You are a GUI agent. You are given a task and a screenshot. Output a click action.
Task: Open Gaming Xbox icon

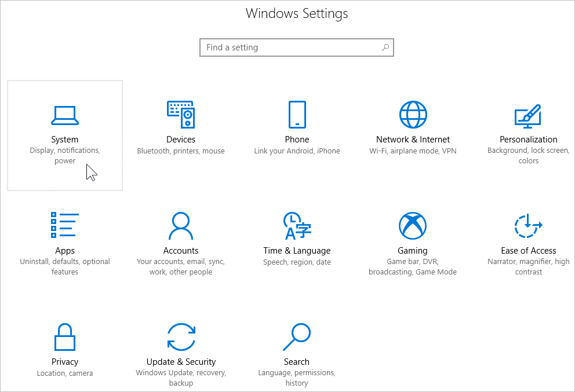[x=413, y=225]
